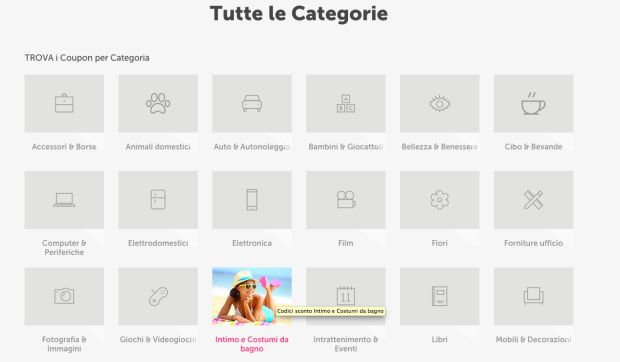
Task: Open the Accessori & Borse briefcase icon
Action: click(x=64, y=104)
